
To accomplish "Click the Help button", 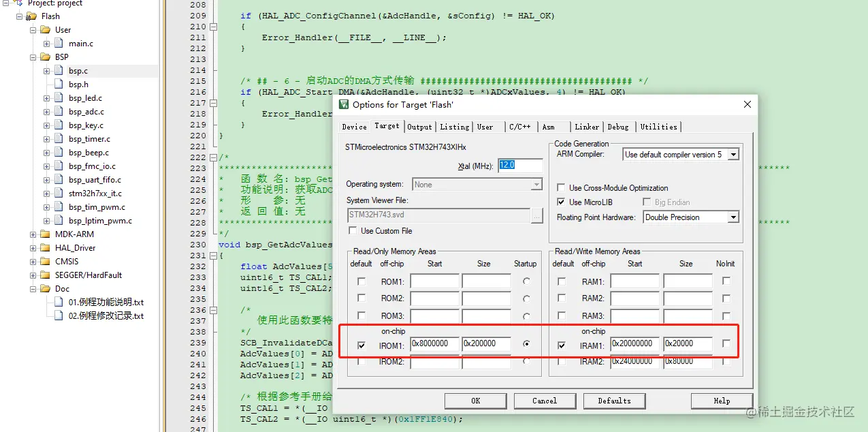I will 722,401.
